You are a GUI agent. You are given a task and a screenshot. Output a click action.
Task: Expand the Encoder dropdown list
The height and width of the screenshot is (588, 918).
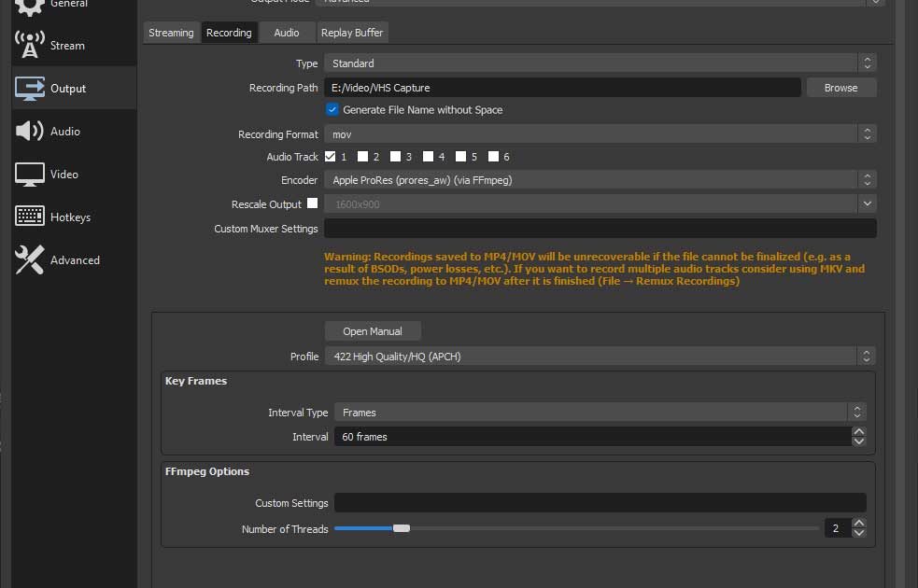600,180
